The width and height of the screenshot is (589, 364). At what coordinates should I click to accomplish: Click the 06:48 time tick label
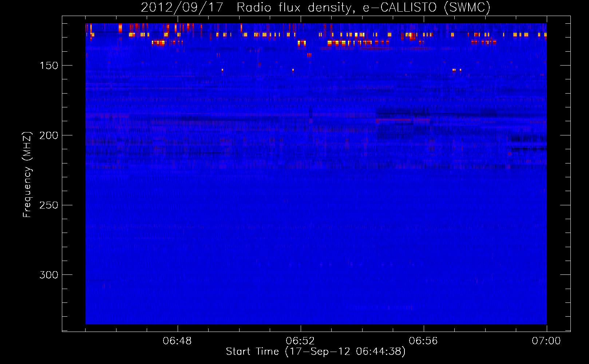177,341
